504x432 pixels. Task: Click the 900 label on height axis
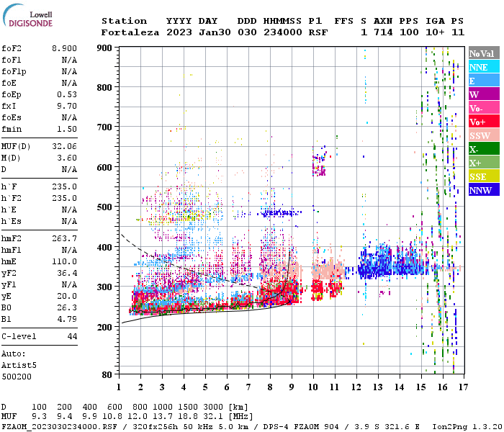[x=104, y=48]
